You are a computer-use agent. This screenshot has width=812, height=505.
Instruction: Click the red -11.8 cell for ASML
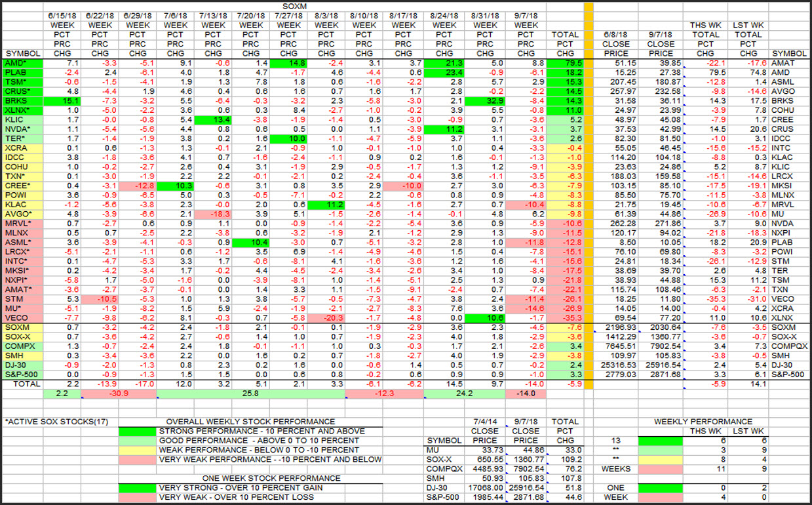point(526,243)
